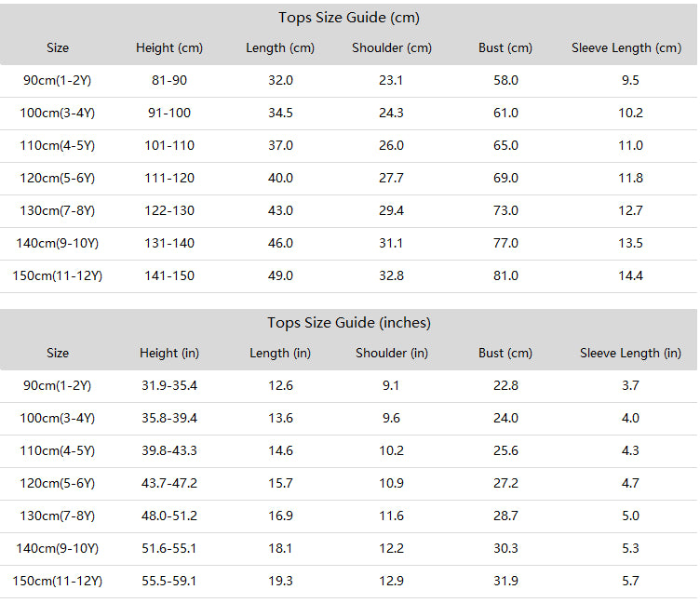Select the Height (cm) column header
The image size is (700, 603).
[169, 47]
